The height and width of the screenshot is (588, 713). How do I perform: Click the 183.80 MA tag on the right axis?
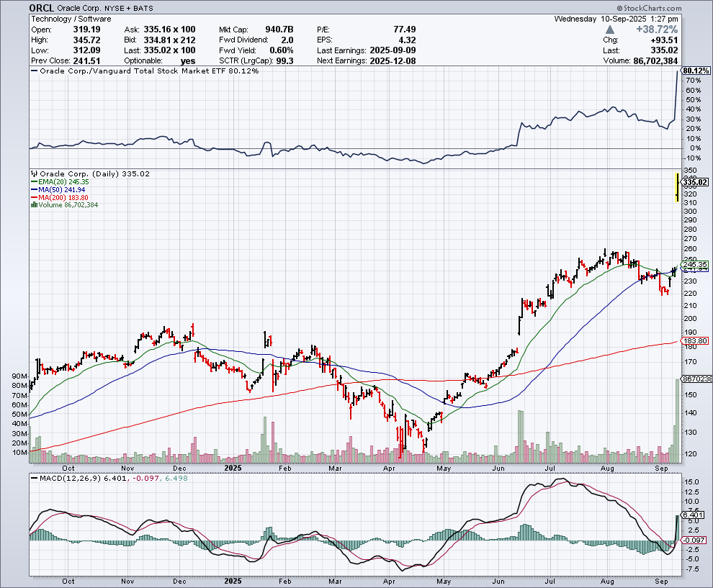coord(695,341)
